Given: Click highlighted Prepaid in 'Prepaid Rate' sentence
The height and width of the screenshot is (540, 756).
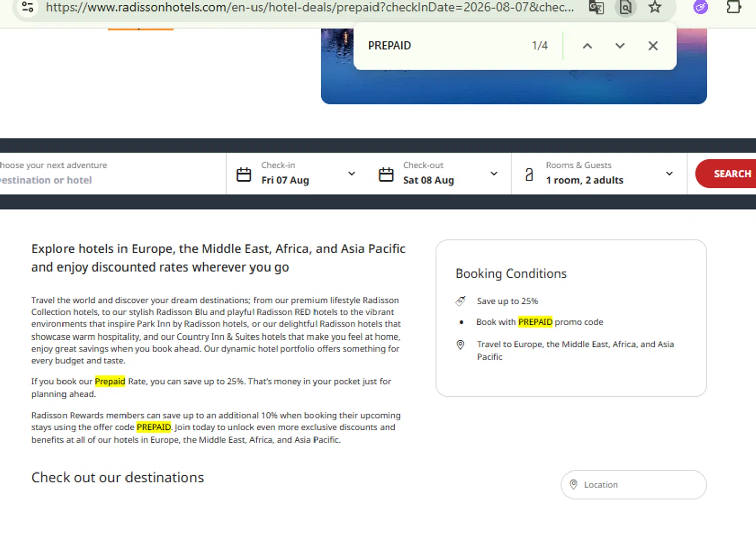Looking at the screenshot, I should coord(110,381).
